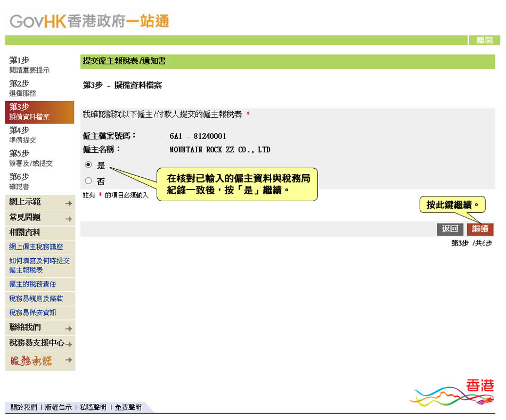Viewport: 506px width, 420px height.
Task: Go to 第1步 閱讀重要提示
Action: pos(29,65)
